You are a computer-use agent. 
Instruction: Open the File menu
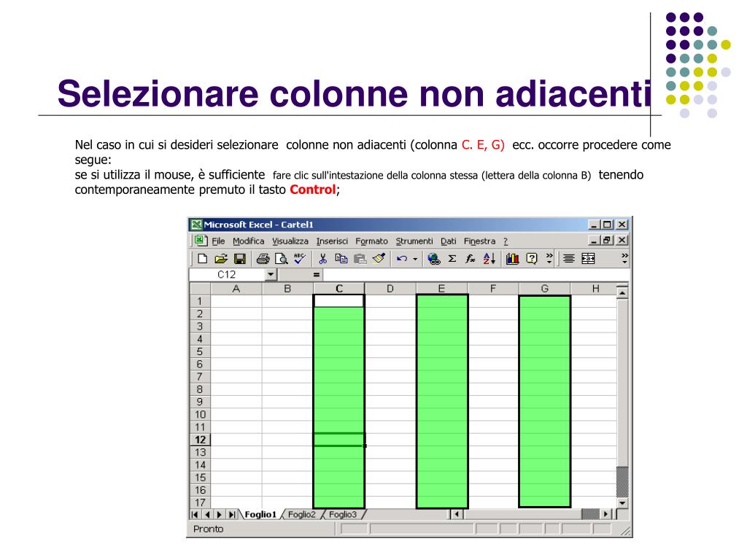tap(218, 241)
